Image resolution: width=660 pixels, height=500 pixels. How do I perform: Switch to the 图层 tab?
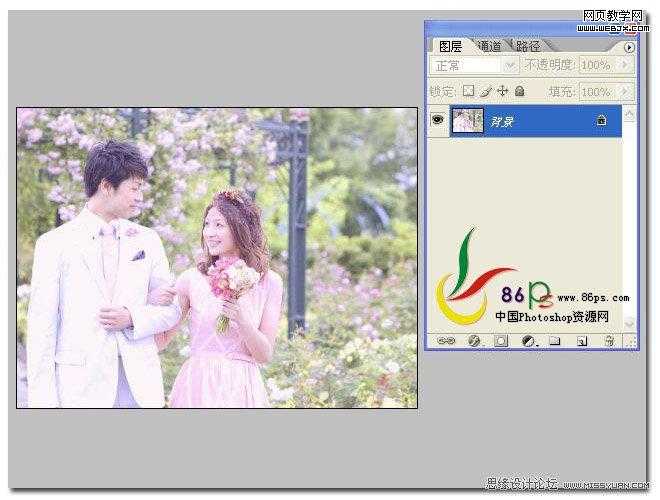tap(450, 46)
